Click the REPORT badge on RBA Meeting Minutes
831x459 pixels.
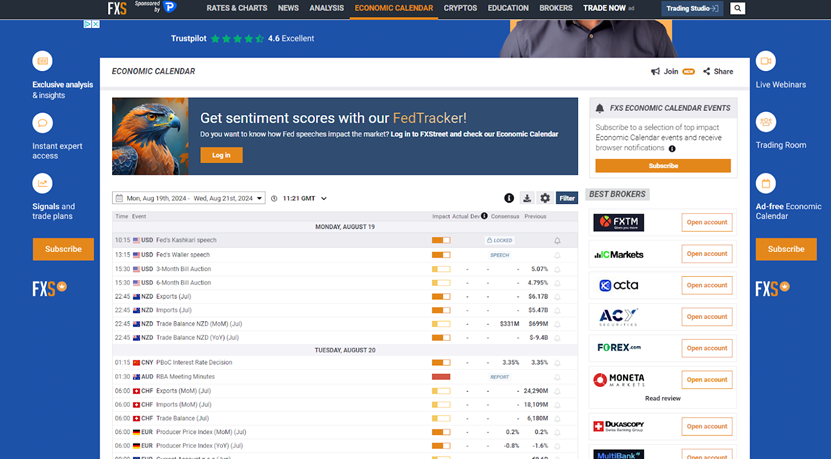500,377
